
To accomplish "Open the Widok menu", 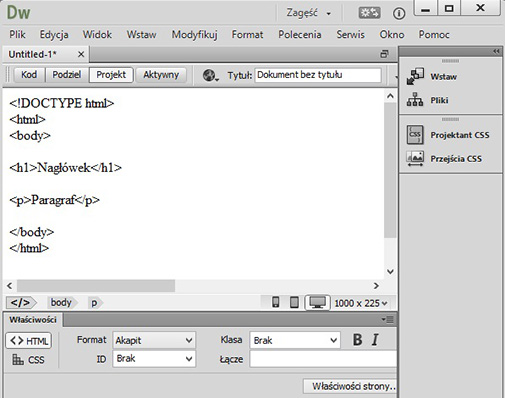I will 97,35.
